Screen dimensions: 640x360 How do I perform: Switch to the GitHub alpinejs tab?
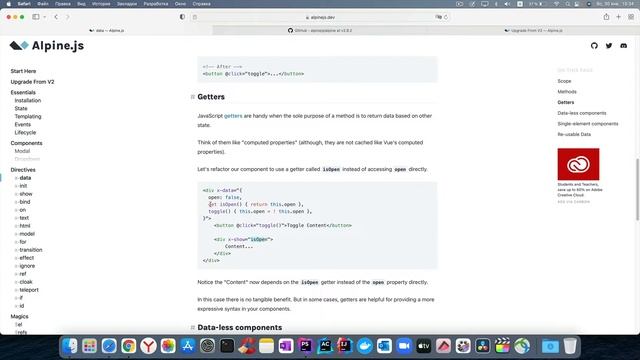(x=320, y=30)
